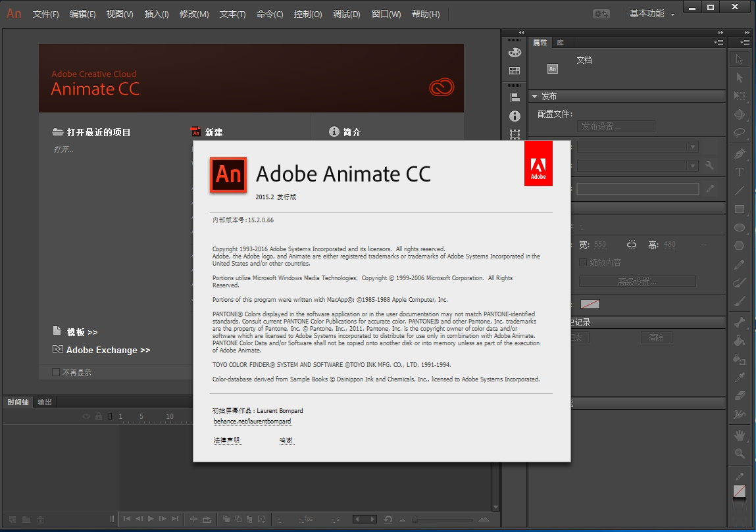Expand 模板 >> templates list
Viewport: 756px width, 532px height.
[82, 332]
